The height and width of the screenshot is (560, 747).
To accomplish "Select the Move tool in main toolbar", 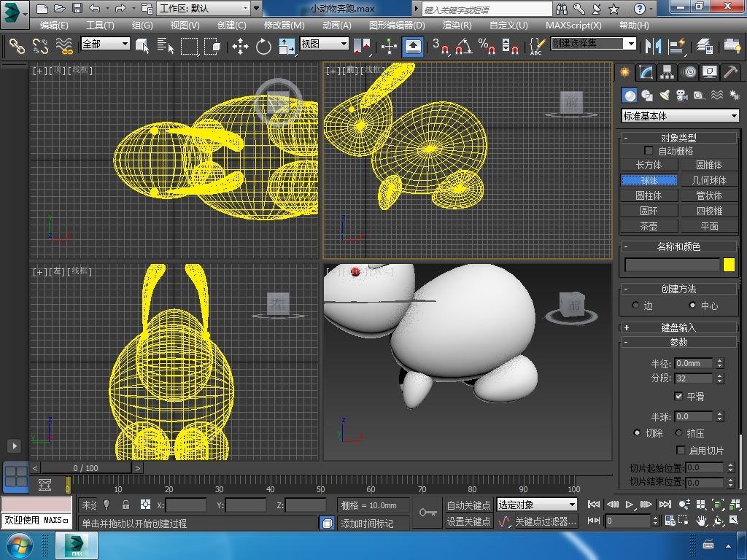I will [240, 47].
